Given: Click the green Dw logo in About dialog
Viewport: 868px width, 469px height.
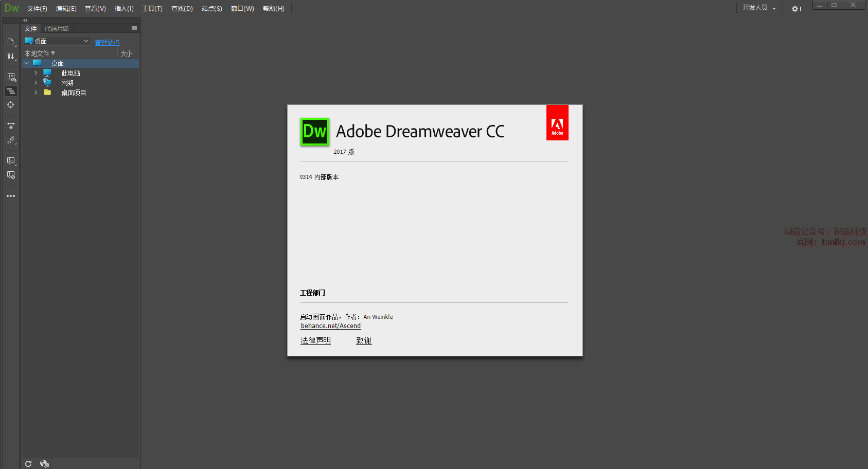Looking at the screenshot, I should pos(314,132).
